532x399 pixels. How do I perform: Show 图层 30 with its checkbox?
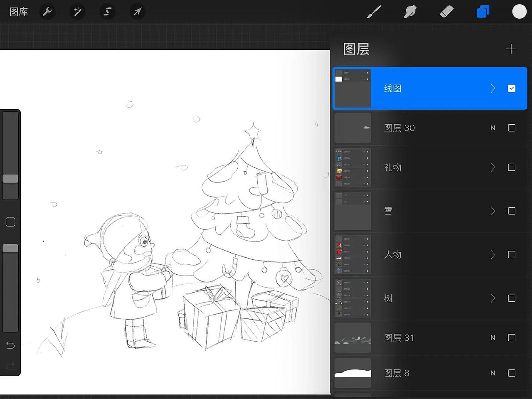(512, 128)
